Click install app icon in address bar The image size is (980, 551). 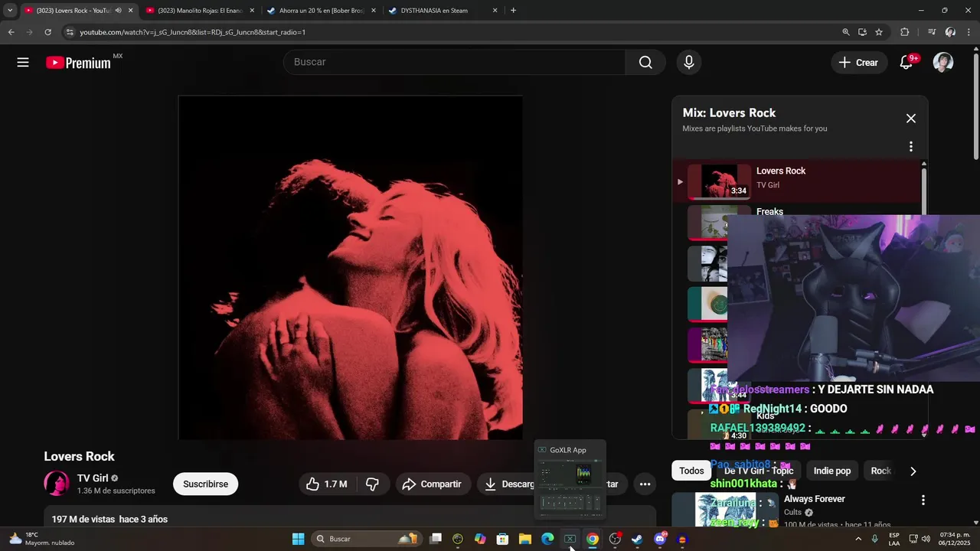click(863, 32)
